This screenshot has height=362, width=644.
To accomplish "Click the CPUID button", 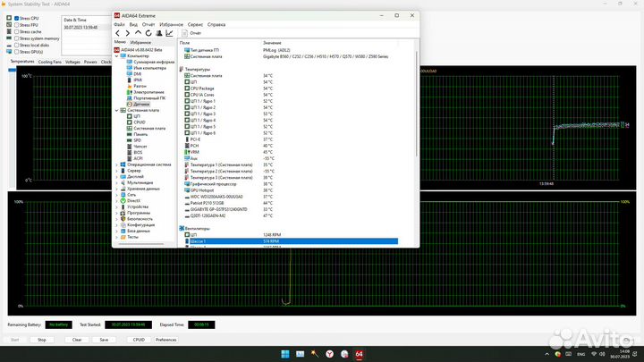I will [139, 340].
